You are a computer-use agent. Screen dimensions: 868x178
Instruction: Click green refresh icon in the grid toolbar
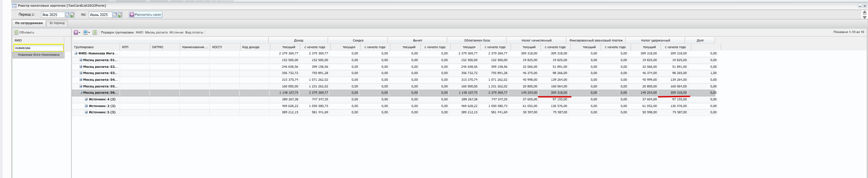pos(95,33)
